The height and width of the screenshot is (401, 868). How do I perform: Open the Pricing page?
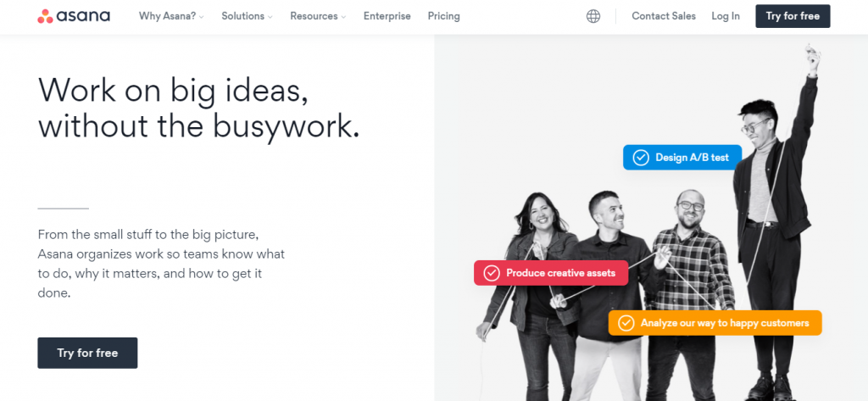point(443,16)
